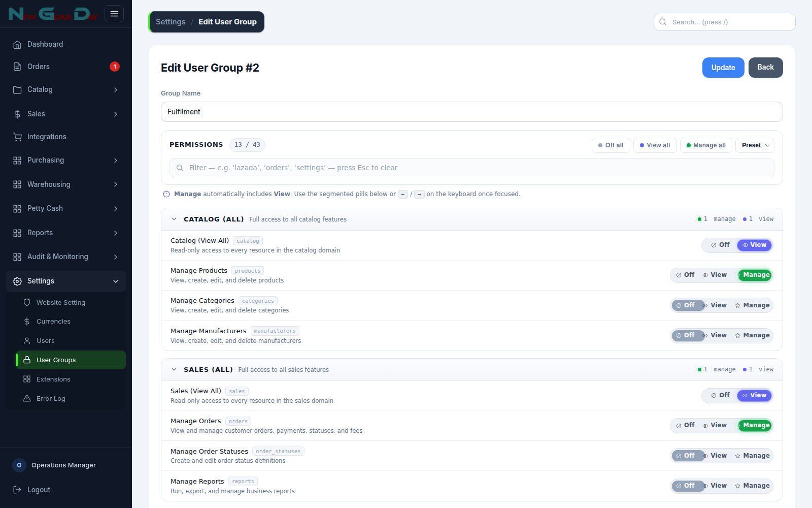Click the blue Update button
This screenshot has width=812, height=508.
tap(723, 68)
